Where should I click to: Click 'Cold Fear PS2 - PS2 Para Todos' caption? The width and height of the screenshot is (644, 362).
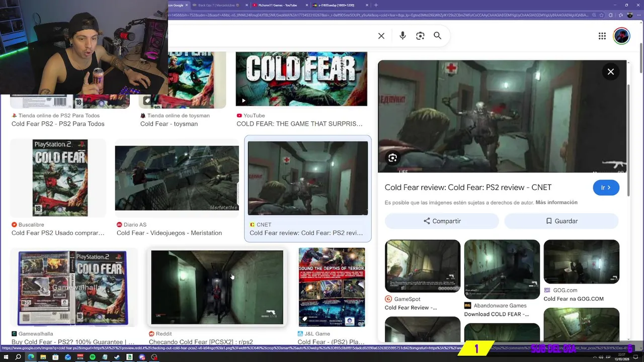tap(58, 124)
